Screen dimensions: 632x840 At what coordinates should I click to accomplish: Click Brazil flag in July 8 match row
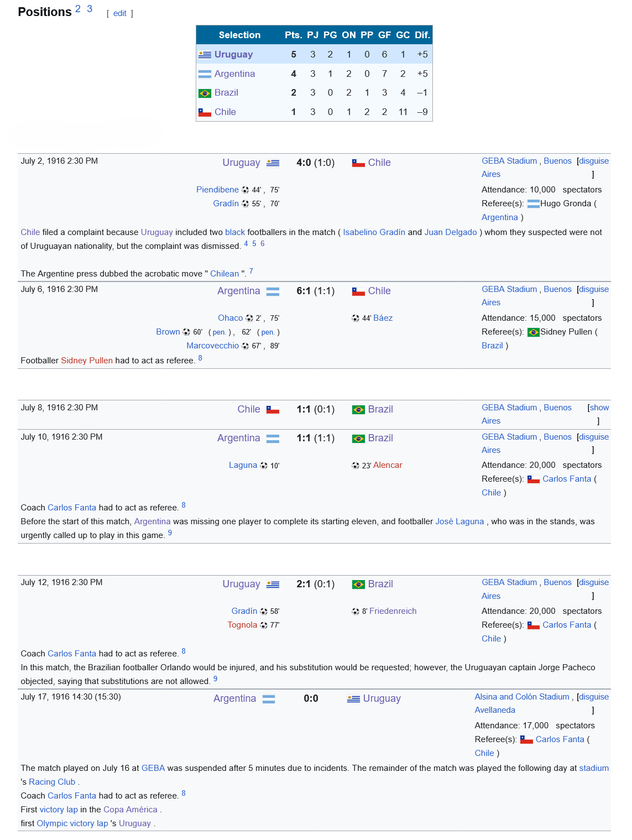tap(358, 410)
